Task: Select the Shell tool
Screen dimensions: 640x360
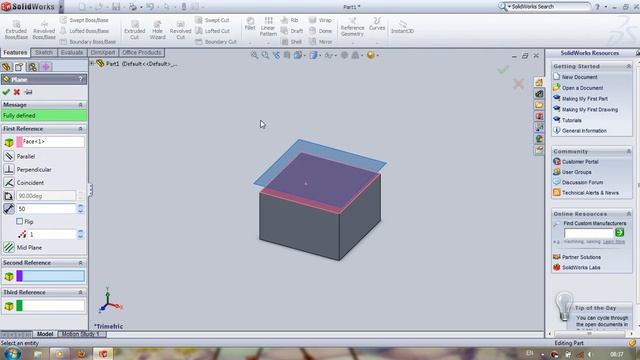Action: tap(291, 42)
